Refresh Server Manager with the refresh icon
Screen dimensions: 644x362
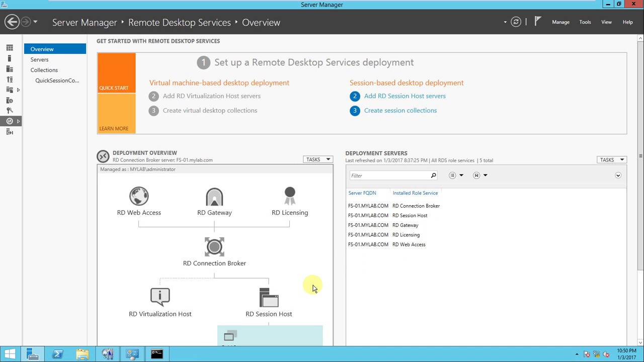coord(516,22)
